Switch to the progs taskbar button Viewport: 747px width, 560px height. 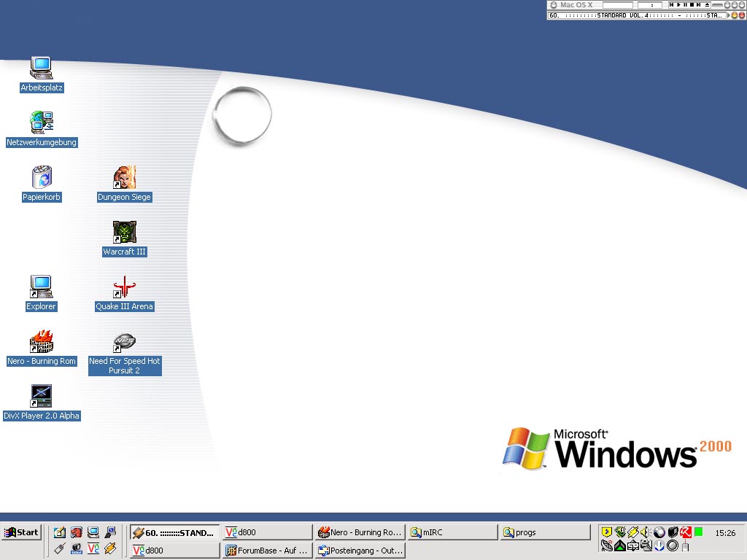point(546,532)
